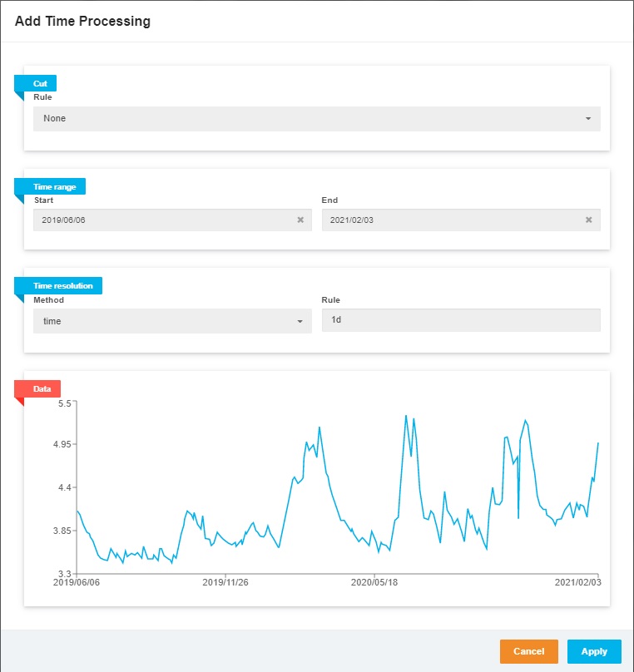The height and width of the screenshot is (672, 634).
Task: Click the 2020/05/18 x-axis tick label
Action: pyautogui.click(x=374, y=582)
